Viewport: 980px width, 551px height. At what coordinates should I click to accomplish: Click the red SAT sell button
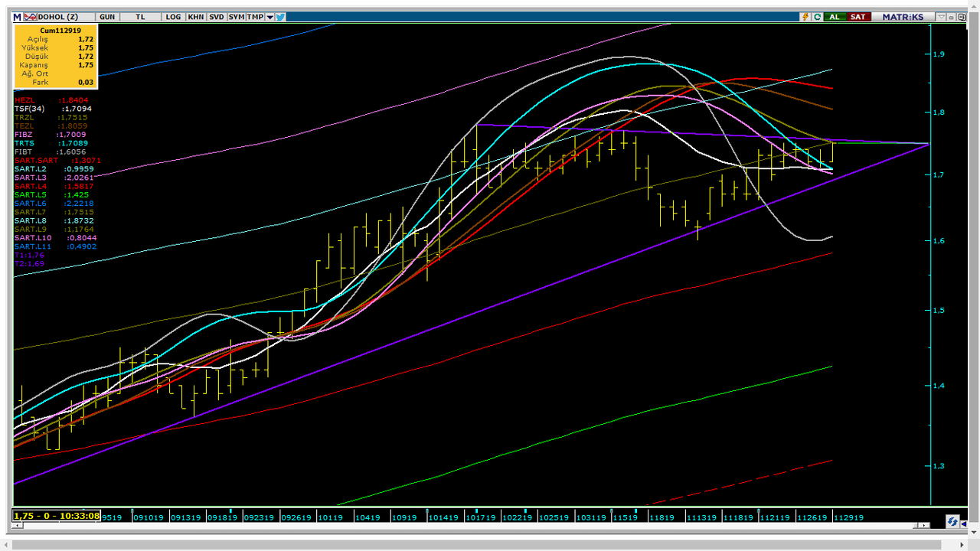(858, 16)
